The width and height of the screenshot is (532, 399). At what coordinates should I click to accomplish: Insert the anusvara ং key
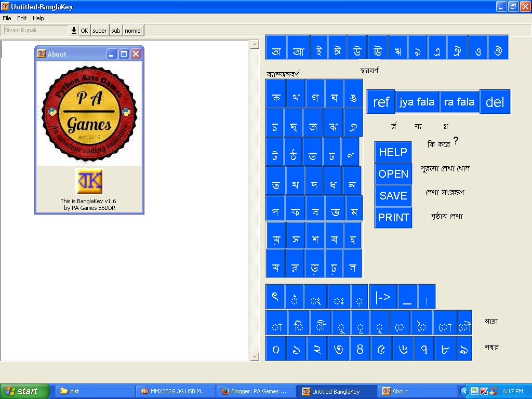(x=315, y=296)
